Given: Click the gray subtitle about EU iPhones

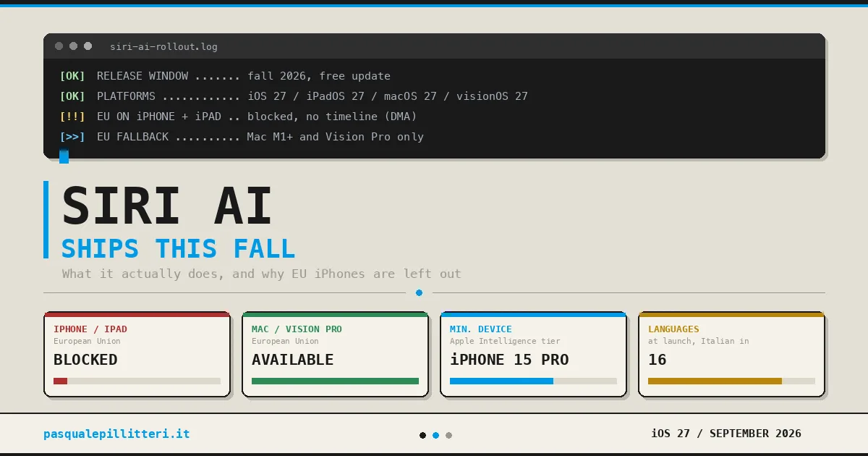Looking at the screenshot, I should pos(261,274).
